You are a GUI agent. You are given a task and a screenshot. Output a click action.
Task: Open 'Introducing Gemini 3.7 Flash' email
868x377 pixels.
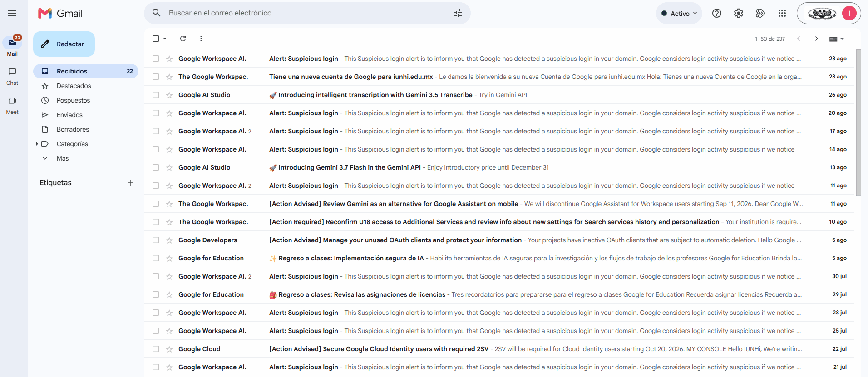point(498,167)
